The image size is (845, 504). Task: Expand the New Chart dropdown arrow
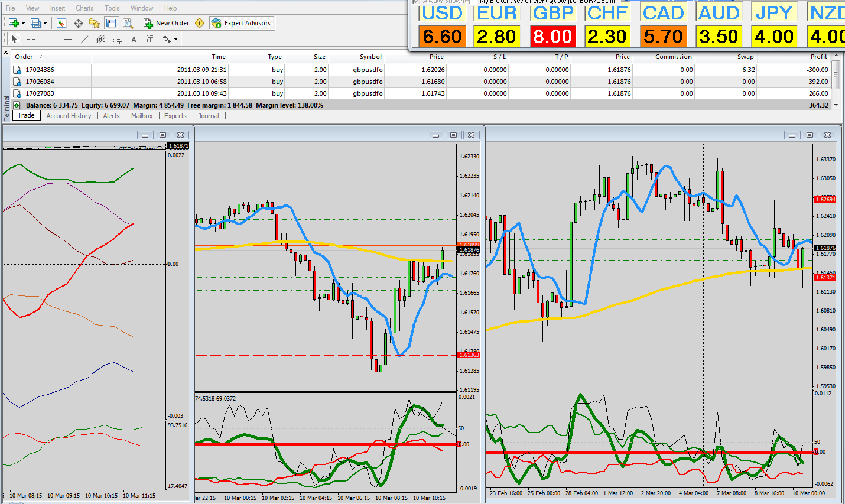23,24
